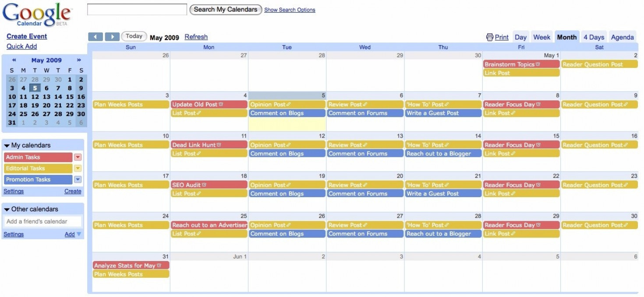
Task: Open the Editorial Tasks color dropdown swatch
Action: coord(78,168)
